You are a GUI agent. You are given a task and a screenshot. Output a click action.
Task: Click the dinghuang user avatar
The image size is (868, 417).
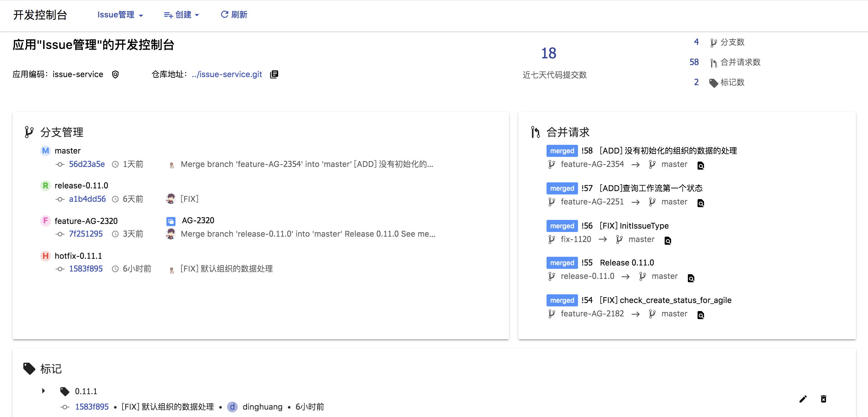[x=232, y=407]
